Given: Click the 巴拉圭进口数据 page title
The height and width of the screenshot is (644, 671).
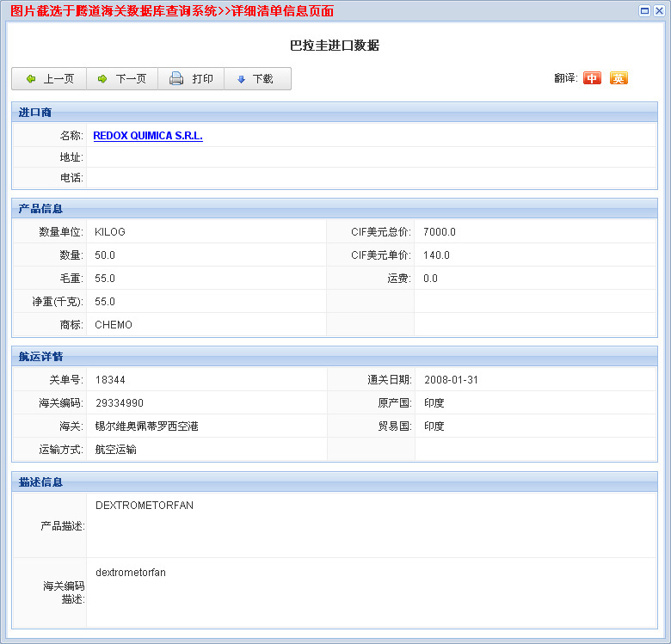Looking at the screenshot, I should coord(335,46).
